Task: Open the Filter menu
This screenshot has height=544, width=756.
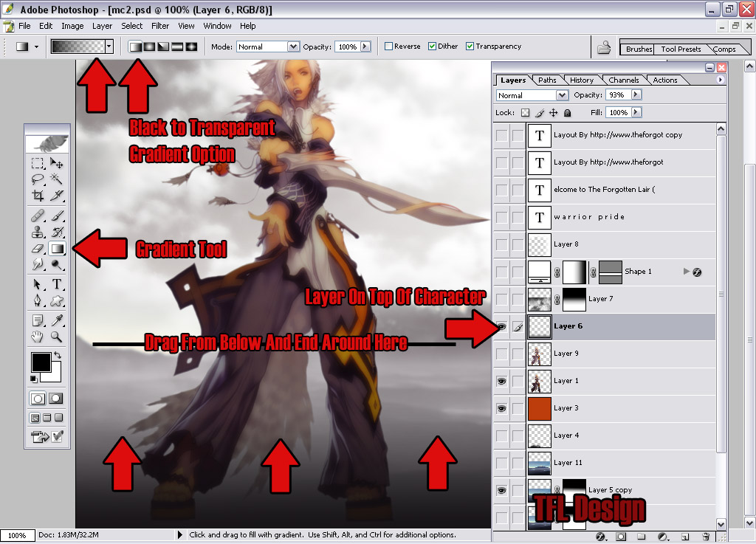Action: (x=160, y=26)
